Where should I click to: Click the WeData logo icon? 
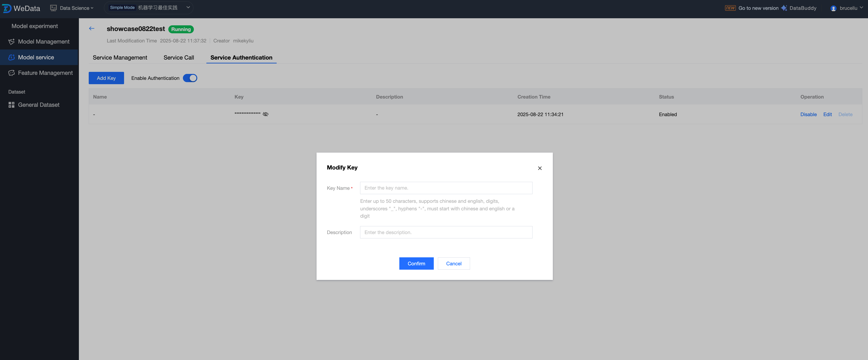point(7,8)
